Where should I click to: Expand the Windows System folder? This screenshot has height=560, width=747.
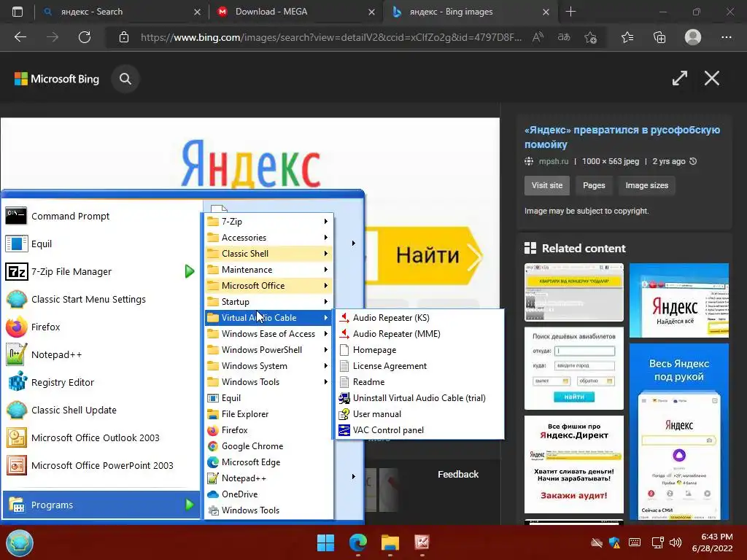[x=268, y=366]
